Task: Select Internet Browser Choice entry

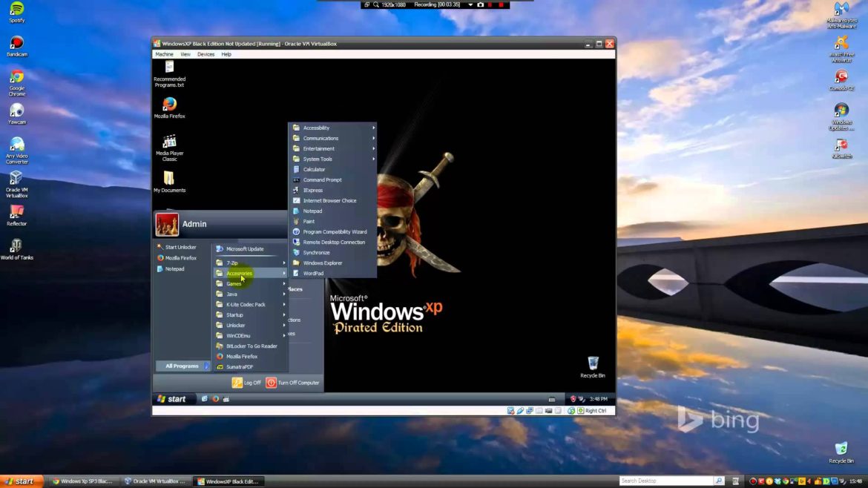Action: tap(332, 201)
